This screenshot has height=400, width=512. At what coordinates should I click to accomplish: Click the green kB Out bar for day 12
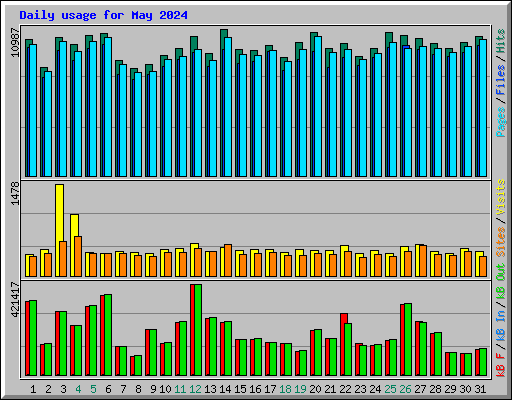[198, 330]
